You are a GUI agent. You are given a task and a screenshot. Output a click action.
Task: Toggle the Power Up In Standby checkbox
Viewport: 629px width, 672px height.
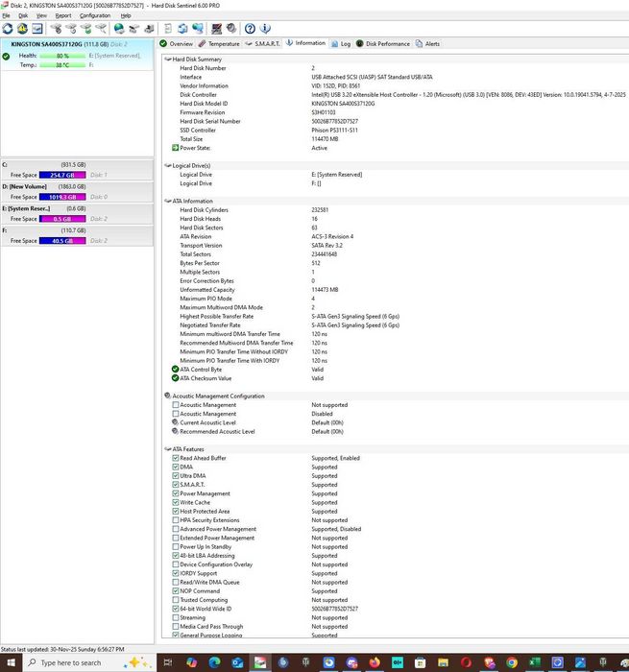(176, 547)
